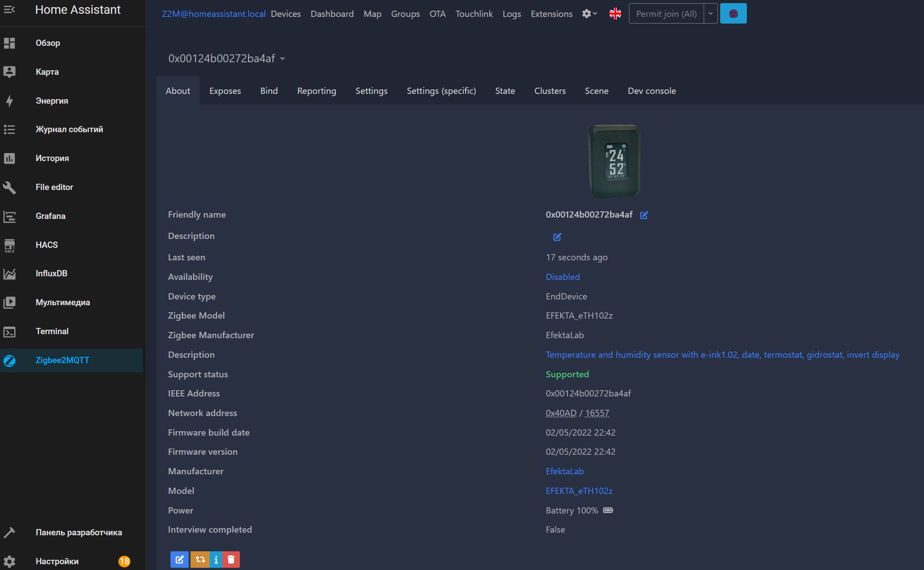Image resolution: width=924 pixels, height=570 pixels.
Task: Click the Interview completed 'False' value
Action: pos(555,530)
